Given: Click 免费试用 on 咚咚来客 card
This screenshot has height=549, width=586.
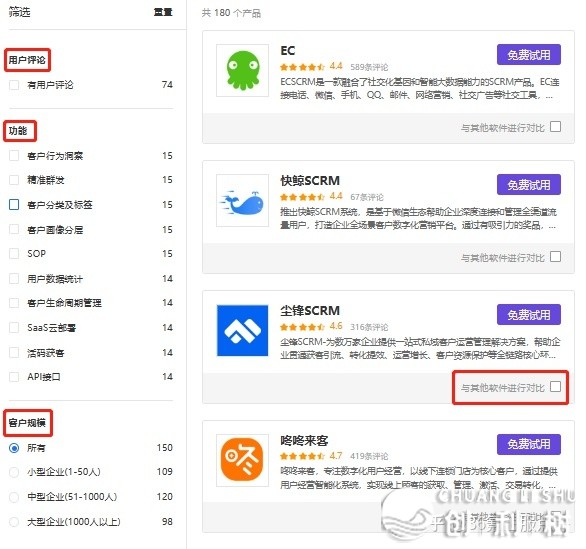Looking at the screenshot, I should [x=528, y=444].
